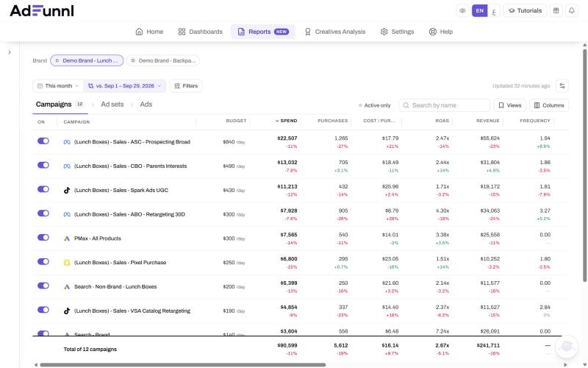Open (Lunch Boxes) - Sales - ASC - Prospecting Broad
588x368 pixels.
[132, 142]
